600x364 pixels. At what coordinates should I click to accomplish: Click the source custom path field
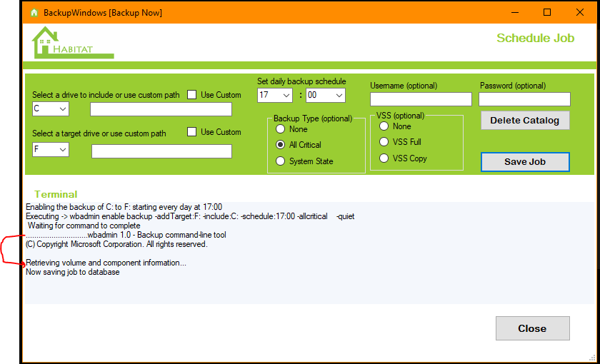click(x=161, y=109)
